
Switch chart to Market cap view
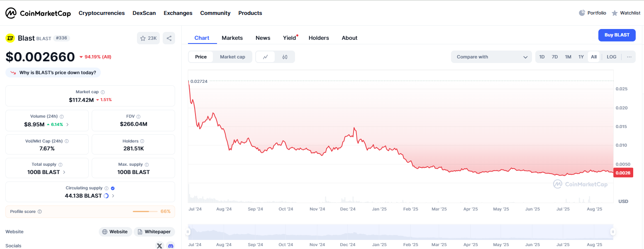pos(232,57)
